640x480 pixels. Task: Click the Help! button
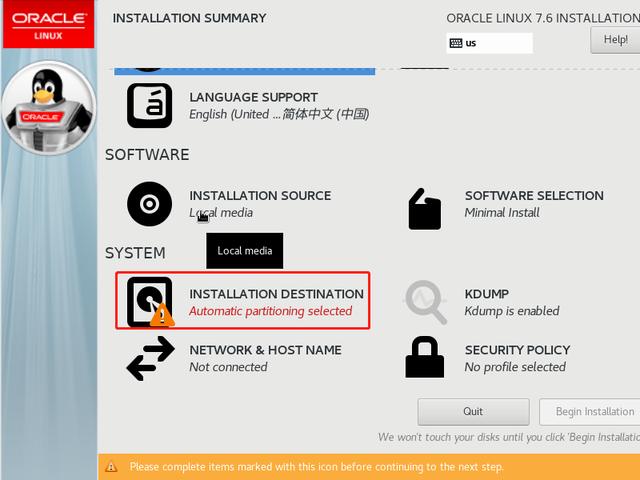pyautogui.click(x=615, y=40)
